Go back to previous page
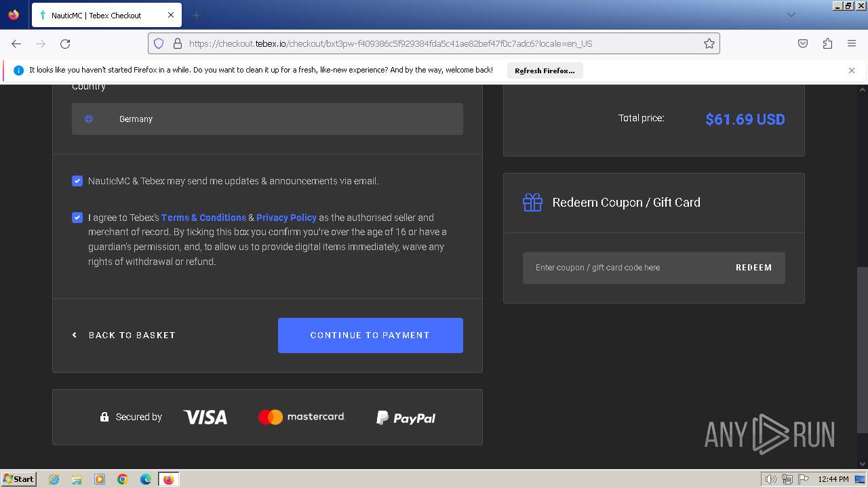The image size is (868, 488). [x=16, y=43]
